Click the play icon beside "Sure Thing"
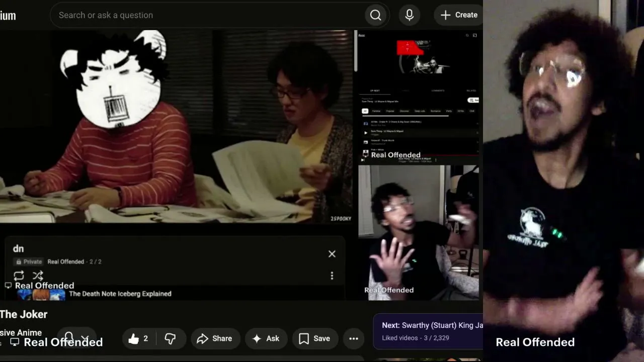This screenshot has width=644, height=362. 366,133
